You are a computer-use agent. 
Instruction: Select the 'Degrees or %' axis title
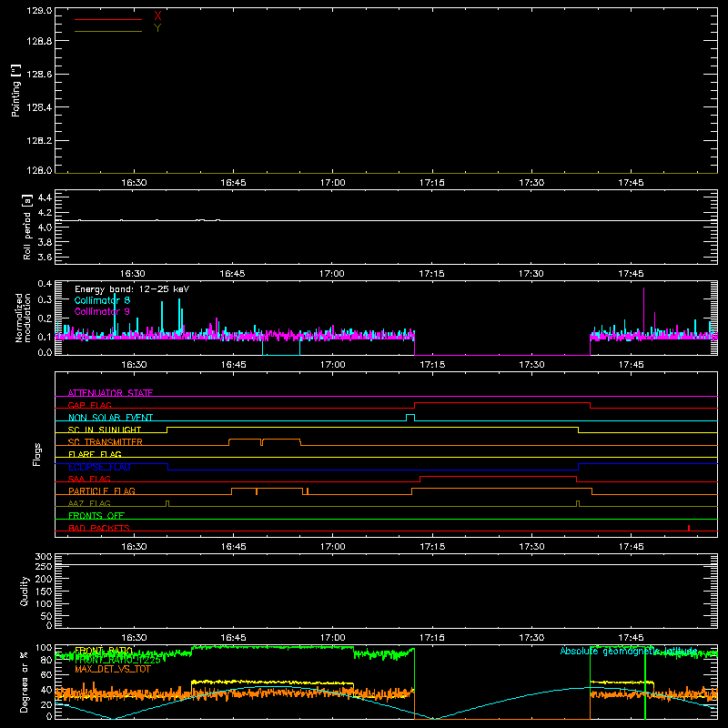25,682
